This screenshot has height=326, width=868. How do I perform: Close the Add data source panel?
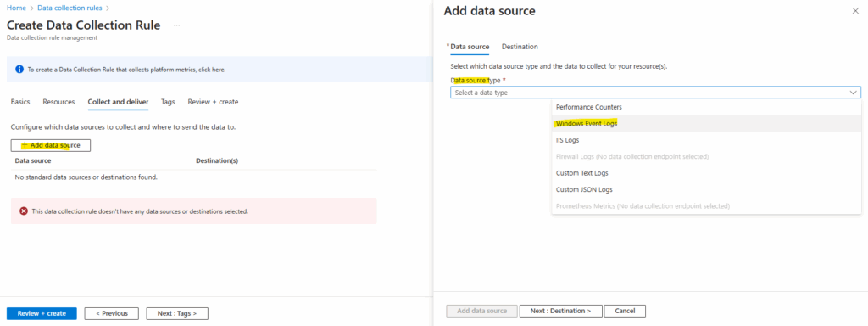(x=855, y=11)
